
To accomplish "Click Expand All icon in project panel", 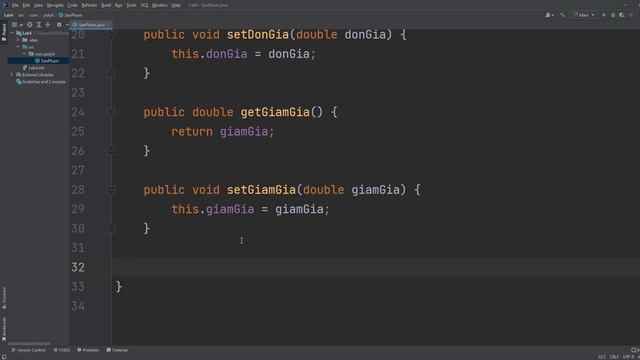I will (38, 25).
